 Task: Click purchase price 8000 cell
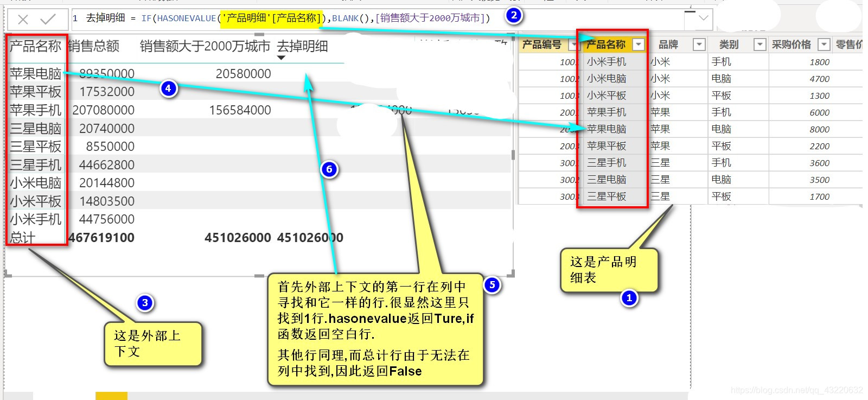click(819, 129)
